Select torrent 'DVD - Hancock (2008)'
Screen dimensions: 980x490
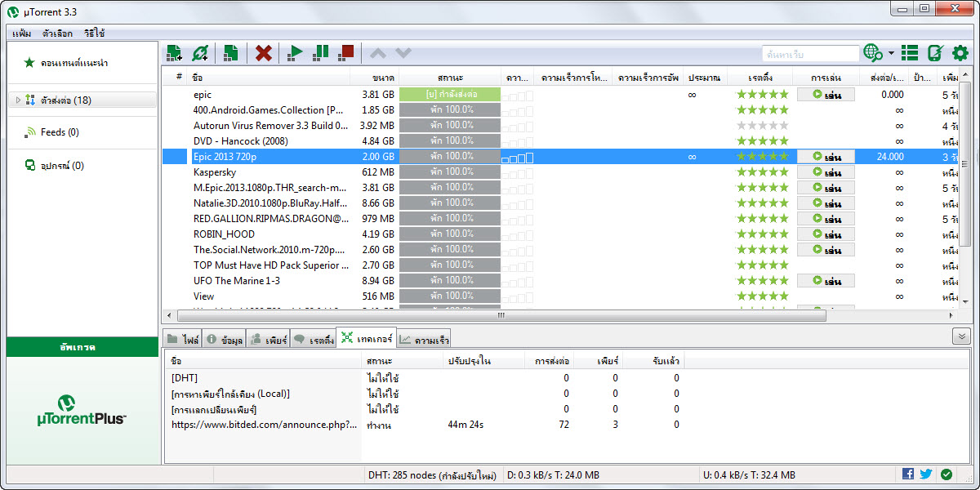(241, 141)
